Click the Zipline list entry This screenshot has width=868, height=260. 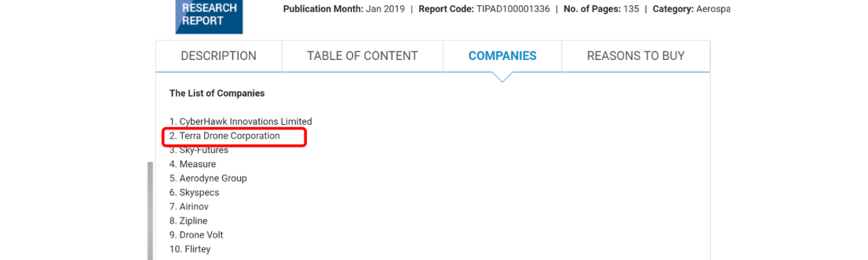coord(187,221)
